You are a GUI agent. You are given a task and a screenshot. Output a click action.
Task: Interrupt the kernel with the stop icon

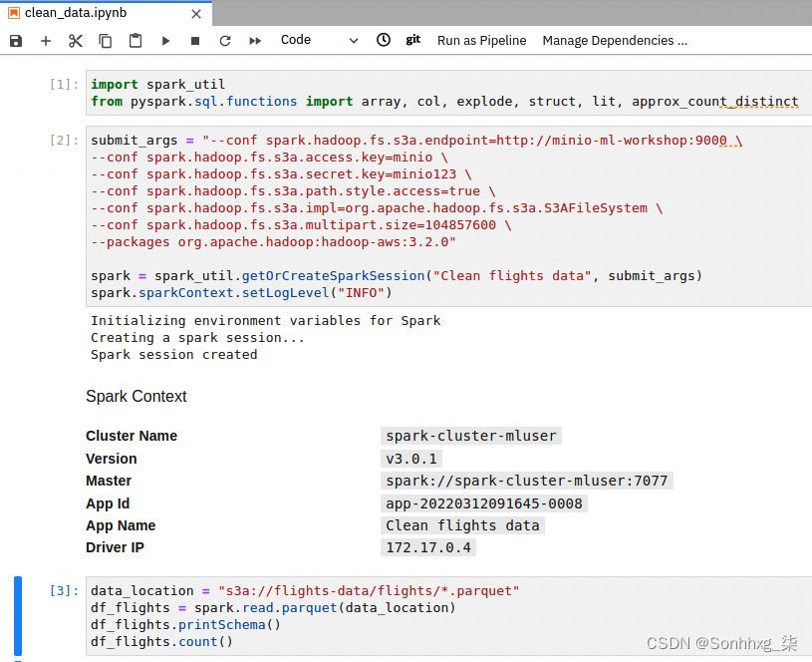pos(195,41)
